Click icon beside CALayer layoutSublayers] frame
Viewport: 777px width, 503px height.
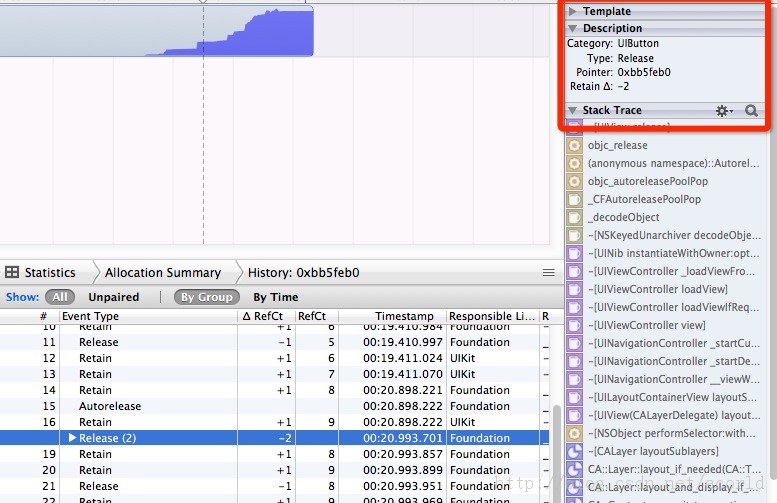point(574,451)
